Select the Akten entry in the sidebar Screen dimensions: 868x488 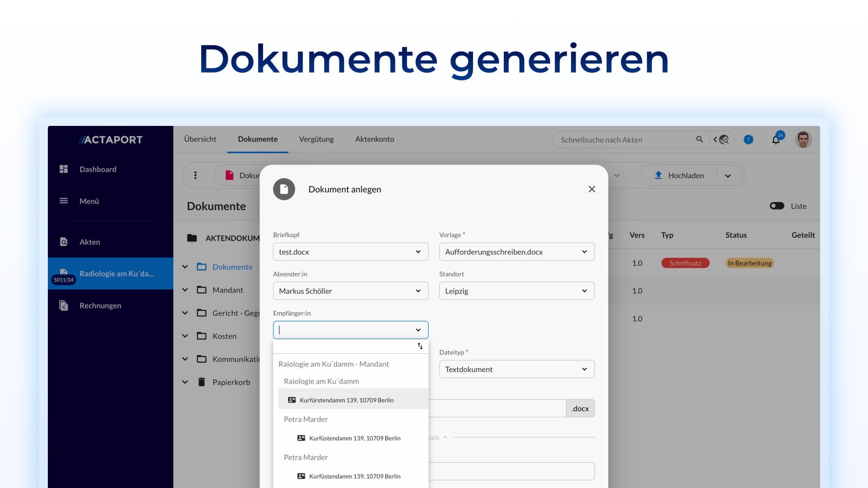tap(91, 242)
